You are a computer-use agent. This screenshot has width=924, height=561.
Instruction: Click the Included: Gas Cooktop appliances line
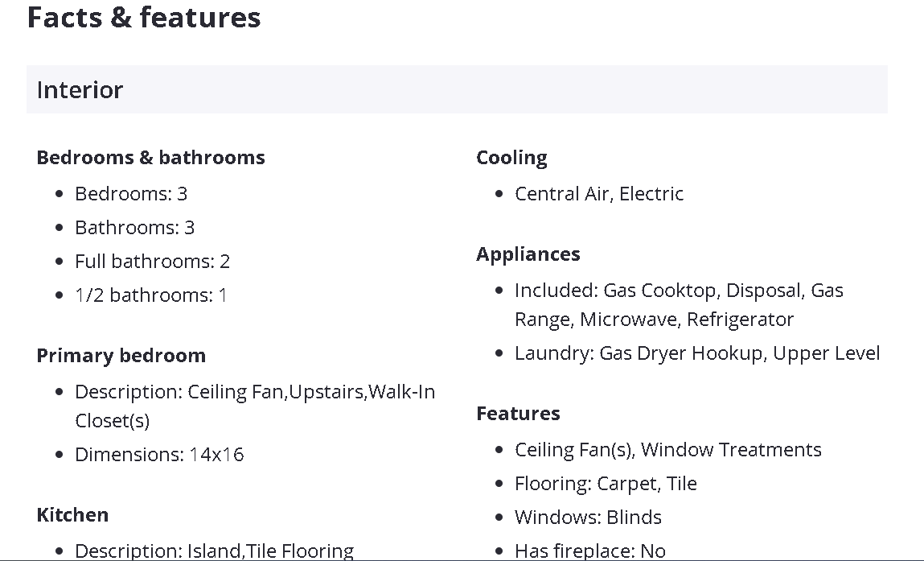(x=678, y=291)
